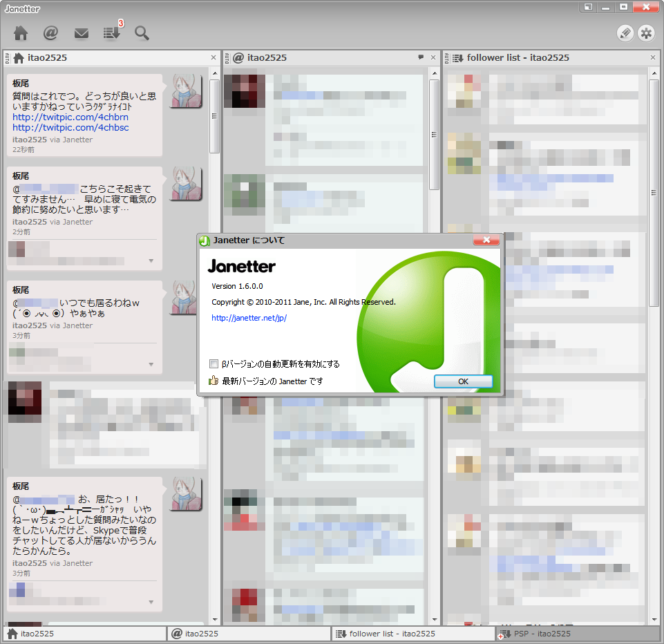Click the auto toggle in mentions column header
This screenshot has height=644, width=664.
click(x=227, y=58)
